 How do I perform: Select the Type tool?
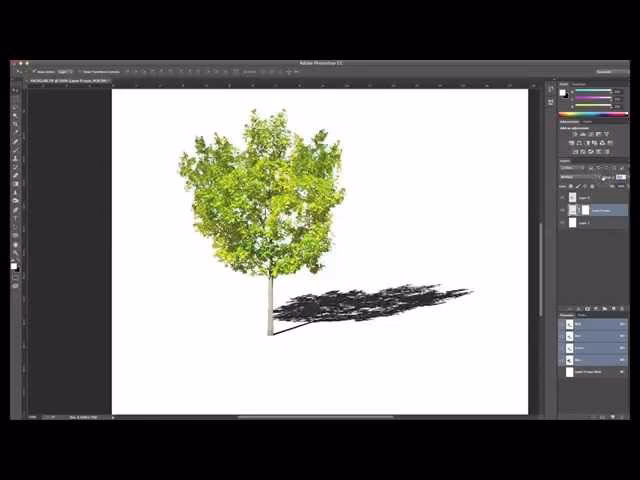tap(16, 218)
